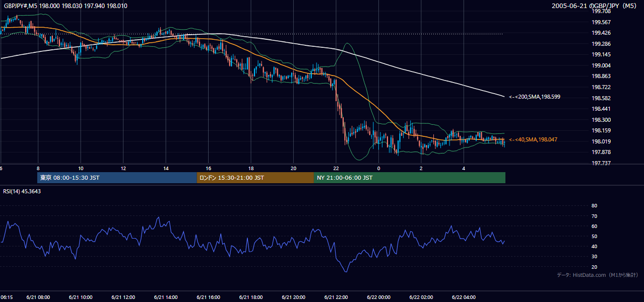Click the hour tick '22' under price chart
The width and height of the screenshot is (644, 302).
pyautogui.click(x=336, y=168)
